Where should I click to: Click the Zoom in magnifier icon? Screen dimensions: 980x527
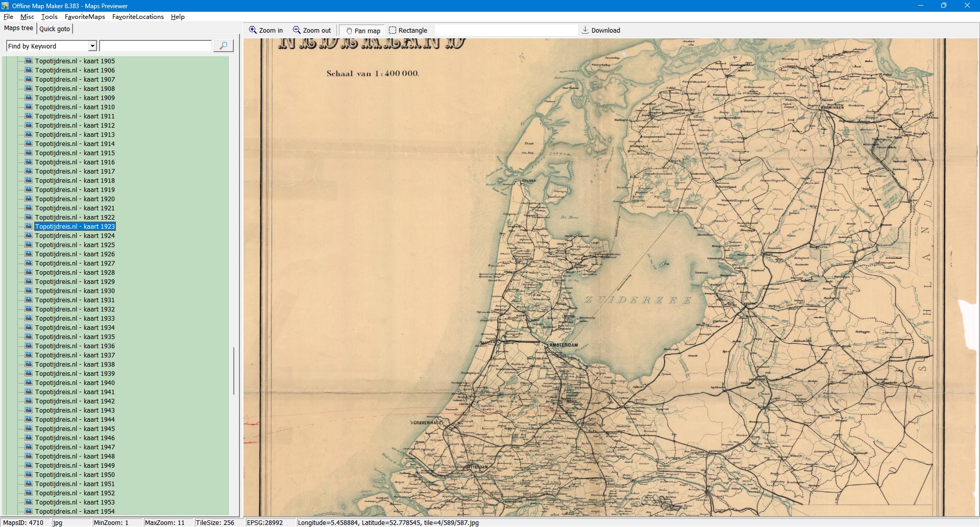[253, 30]
